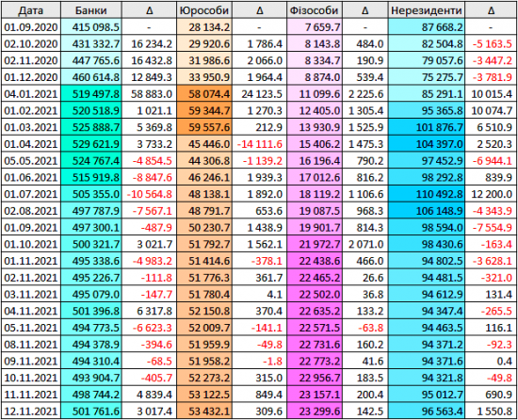
Task: Select the Нерезиденти header cell
Action: (427, 10)
